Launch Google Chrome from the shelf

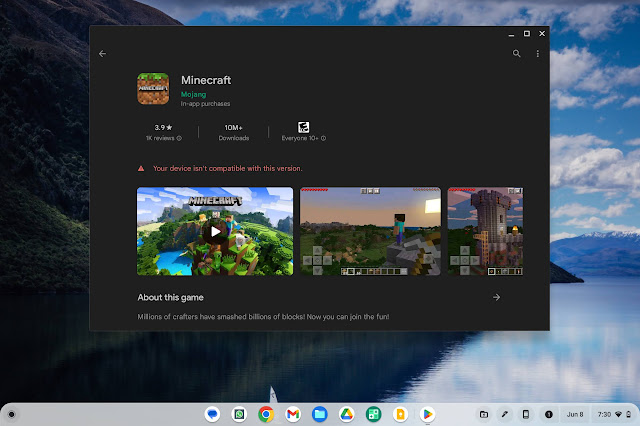point(266,415)
